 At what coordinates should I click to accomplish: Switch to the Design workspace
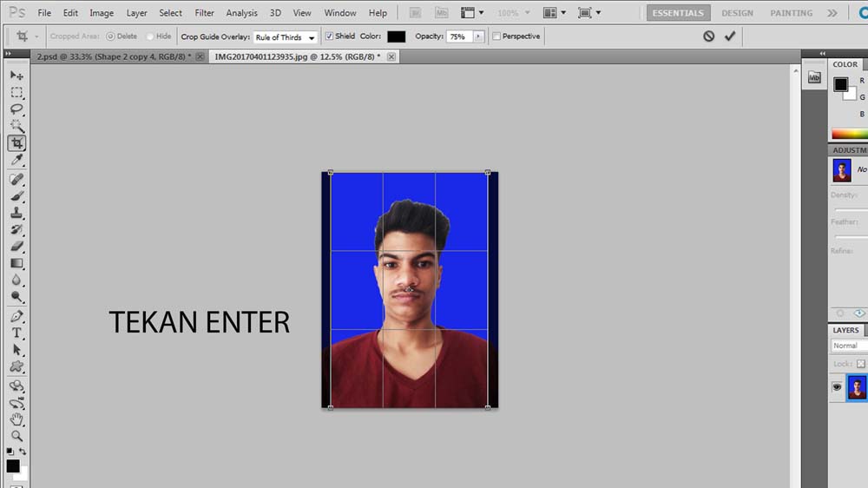point(737,13)
